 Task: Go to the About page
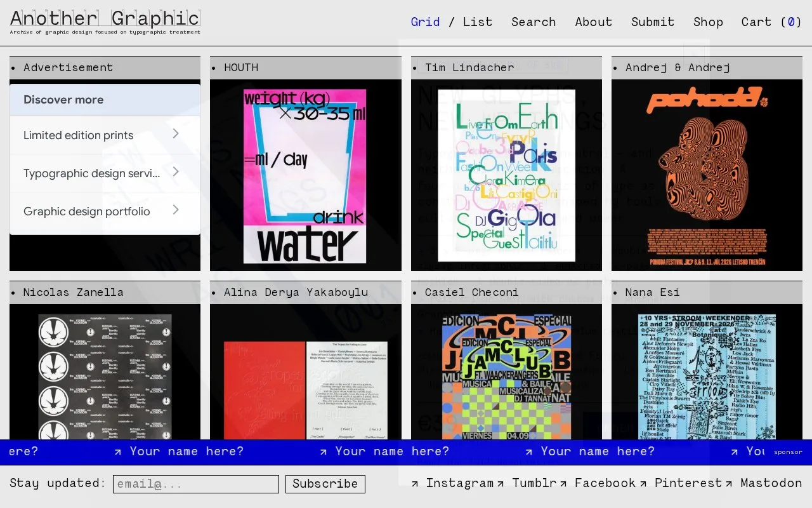[594, 22]
